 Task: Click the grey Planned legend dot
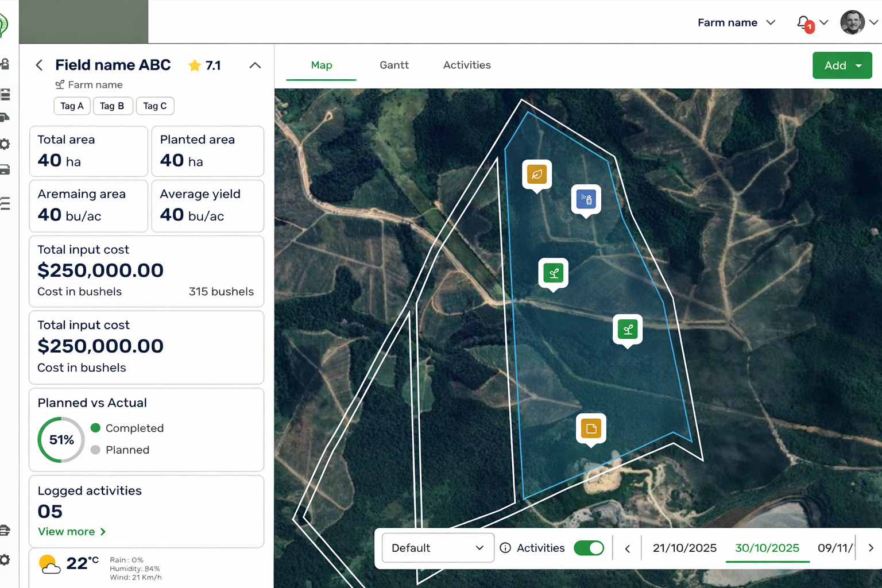(95, 450)
